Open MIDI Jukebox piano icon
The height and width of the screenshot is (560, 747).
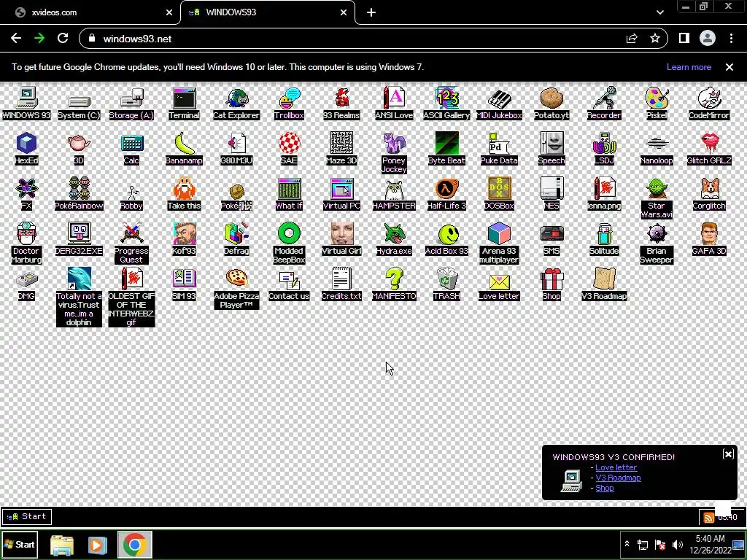[499, 104]
